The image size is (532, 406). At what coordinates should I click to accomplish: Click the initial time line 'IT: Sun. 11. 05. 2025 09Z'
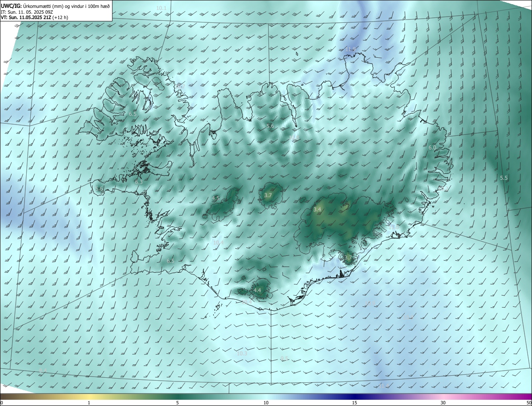27,12
